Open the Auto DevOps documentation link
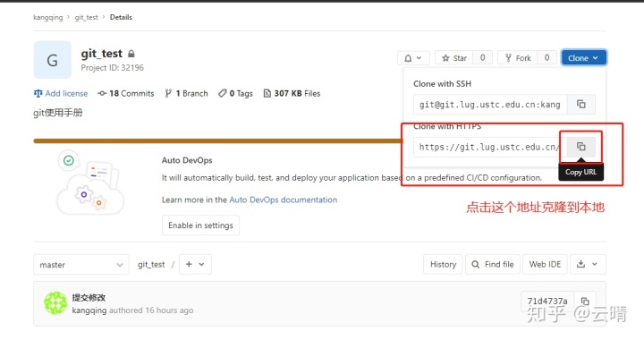This screenshot has width=644, height=340. click(283, 200)
